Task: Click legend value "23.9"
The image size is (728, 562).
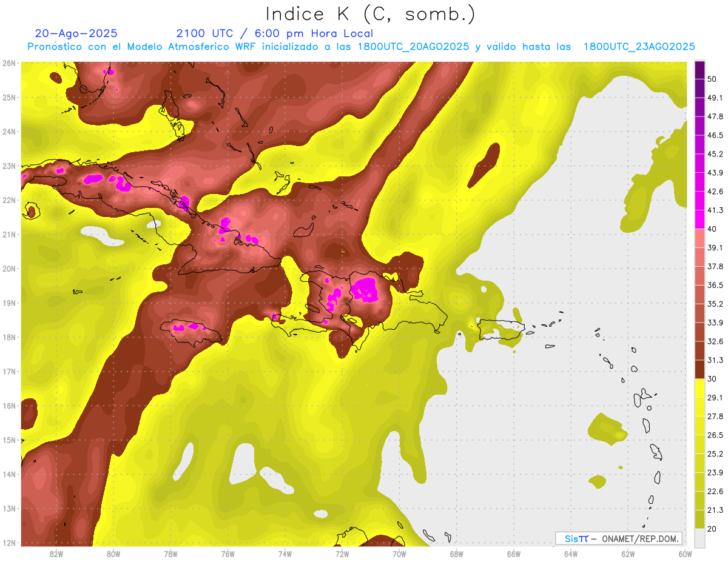Action: [715, 473]
